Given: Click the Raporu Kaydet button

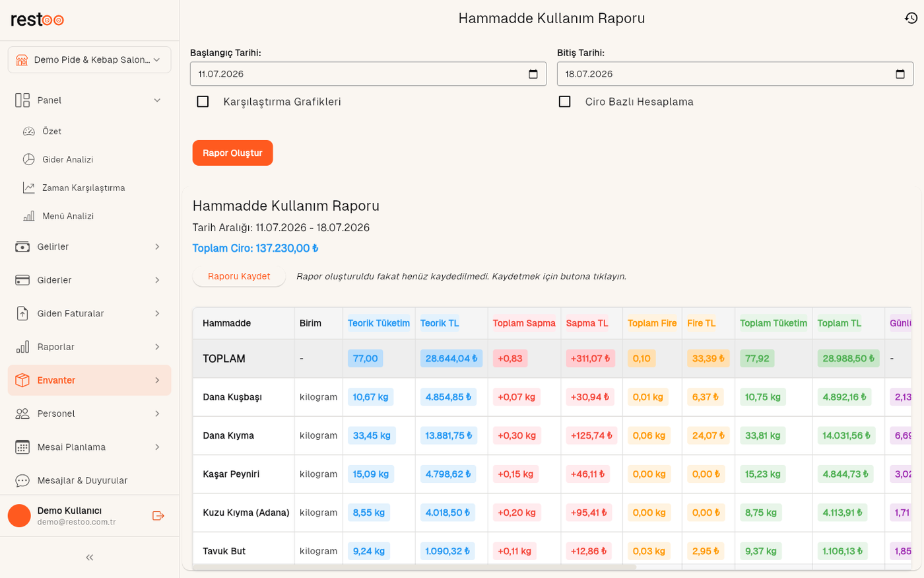Looking at the screenshot, I should pyautogui.click(x=239, y=276).
